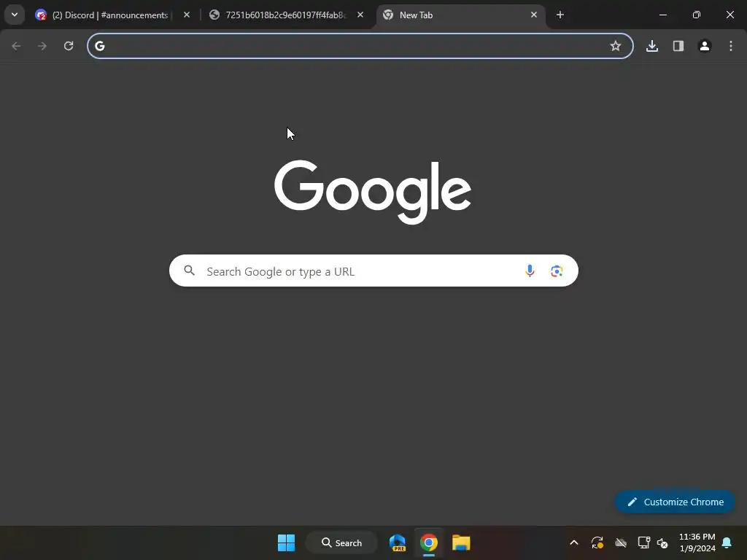Click the Chrome address bar

click(360, 46)
